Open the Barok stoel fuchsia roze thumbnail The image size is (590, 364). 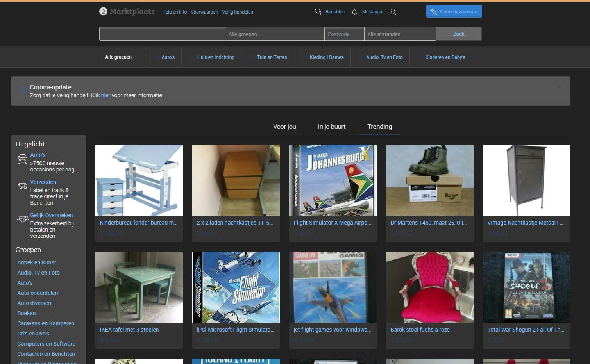[429, 287]
